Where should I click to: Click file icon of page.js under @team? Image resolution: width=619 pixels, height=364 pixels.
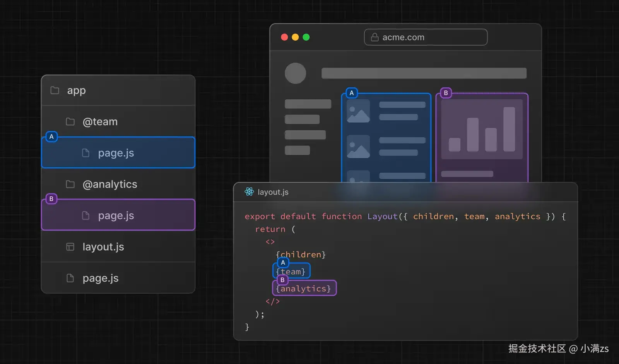coord(86,153)
